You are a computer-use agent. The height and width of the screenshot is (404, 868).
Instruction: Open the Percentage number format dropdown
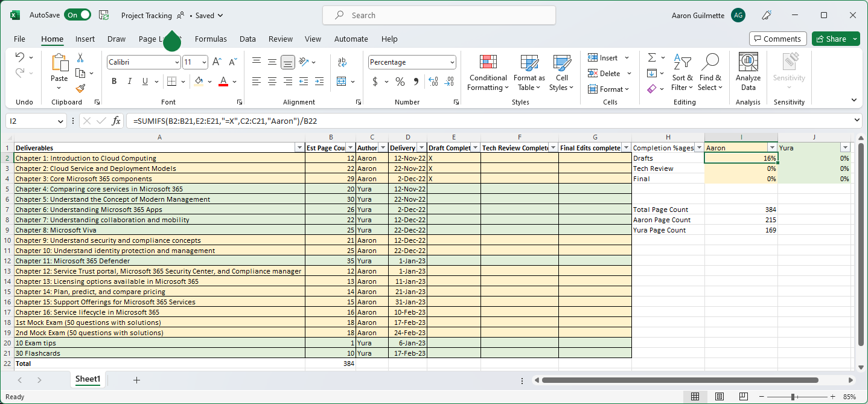click(x=452, y=62)
